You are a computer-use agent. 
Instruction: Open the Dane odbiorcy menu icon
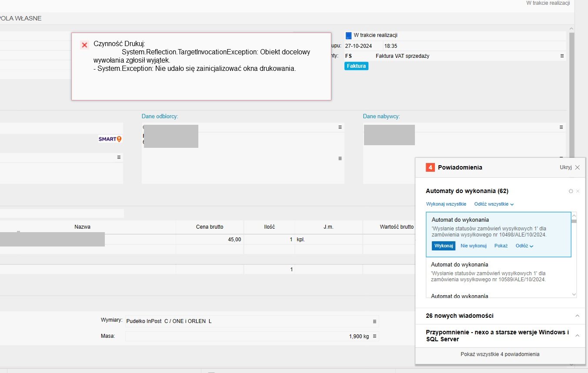(340, 127)
